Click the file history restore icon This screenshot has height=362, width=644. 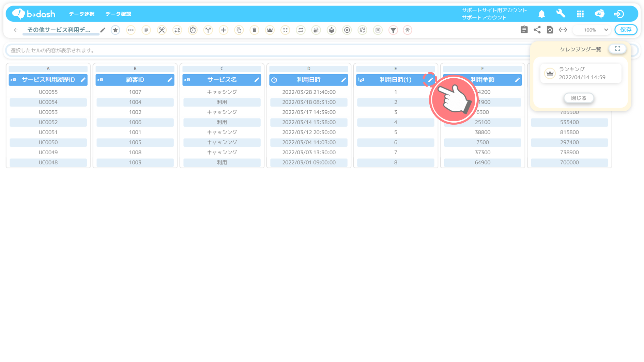(550, 30)
